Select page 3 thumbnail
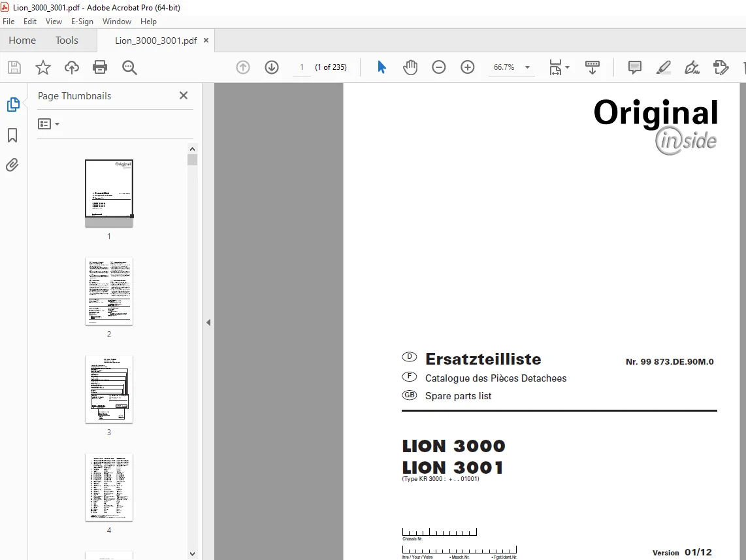The height and width of the screenshot is (560, 746). pos(109,389)
